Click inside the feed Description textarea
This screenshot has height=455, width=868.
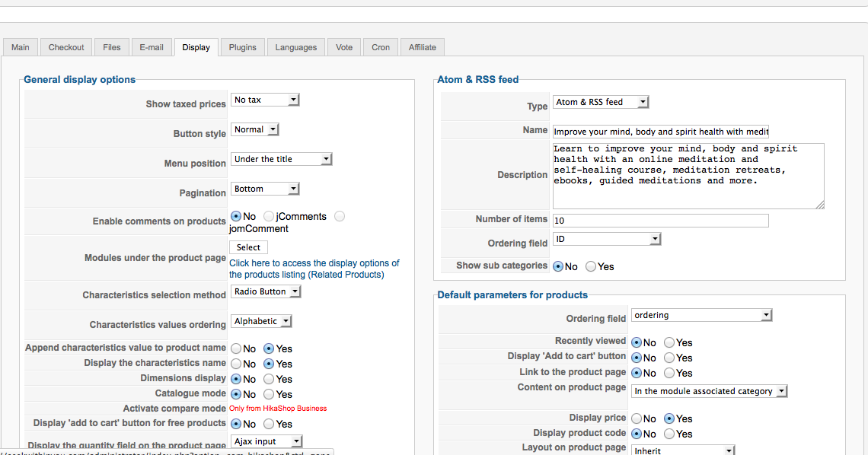[688, 175]
